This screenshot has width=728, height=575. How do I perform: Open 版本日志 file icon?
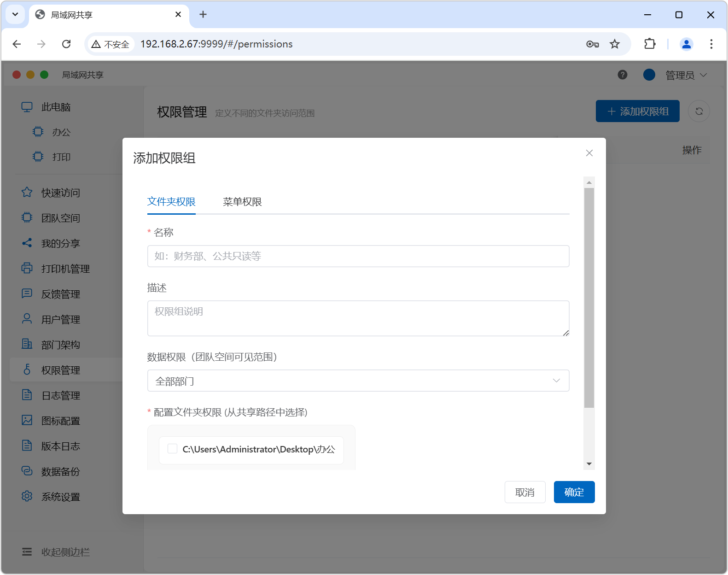[27, 446]
